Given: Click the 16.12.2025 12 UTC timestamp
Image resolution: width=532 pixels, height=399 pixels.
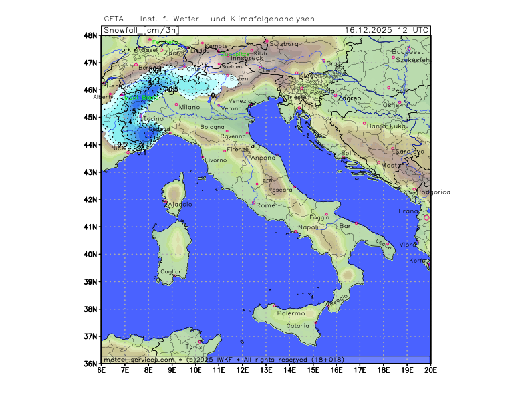Looking at the screenshot, I should coord(387,30).
